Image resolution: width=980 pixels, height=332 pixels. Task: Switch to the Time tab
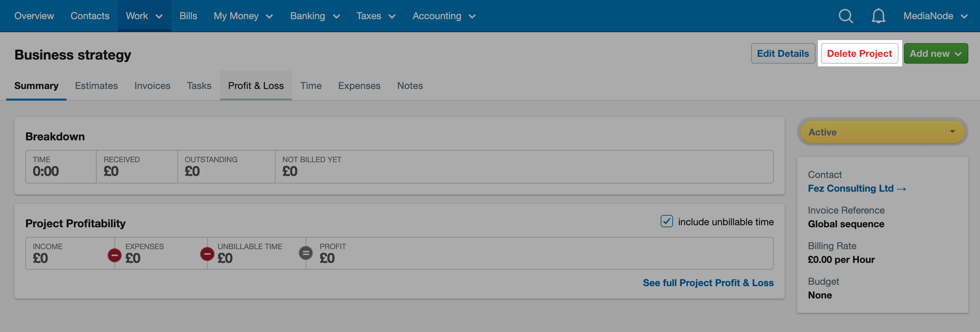pos(311,86)
